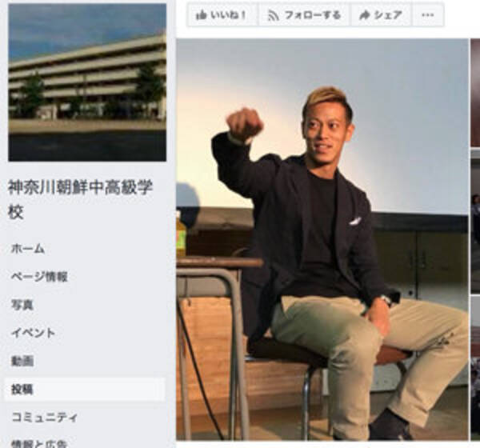Click the share arrow icon

pyautogui.click(x=364, y=15)
